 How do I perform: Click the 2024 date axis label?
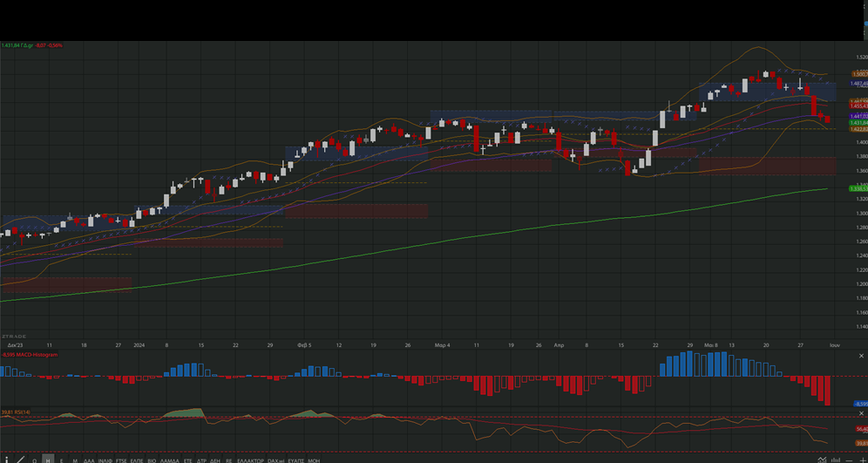(139, 344)
